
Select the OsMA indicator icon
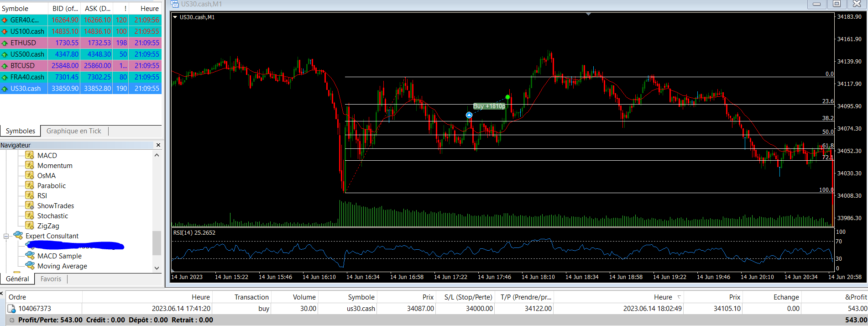pos(30,175)
